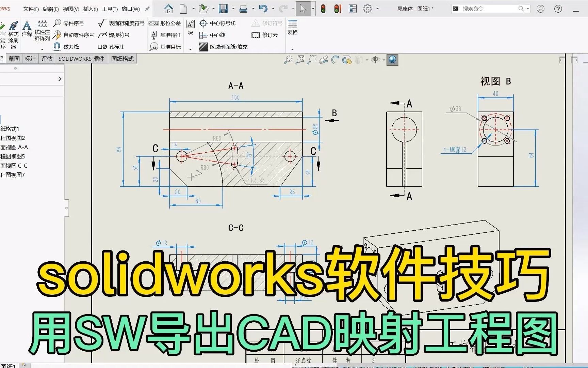Click the Previous View icon

click(x=323, y=60)
